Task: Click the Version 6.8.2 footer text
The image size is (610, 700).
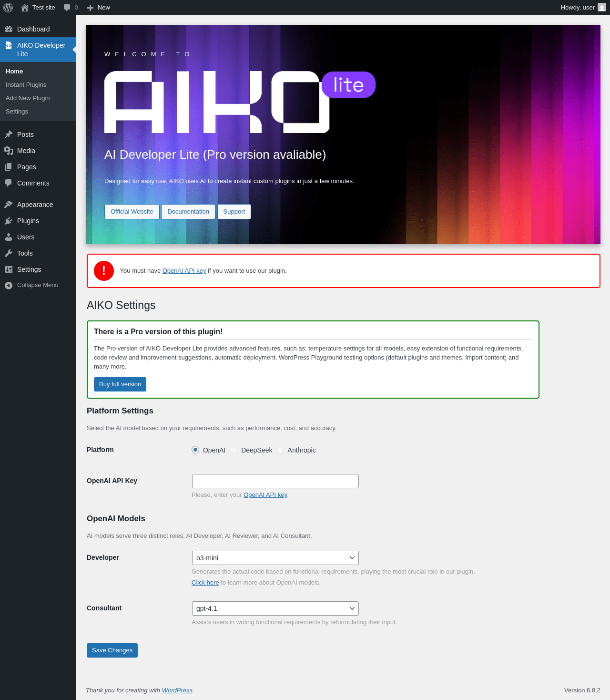Action: pos(582,690)
